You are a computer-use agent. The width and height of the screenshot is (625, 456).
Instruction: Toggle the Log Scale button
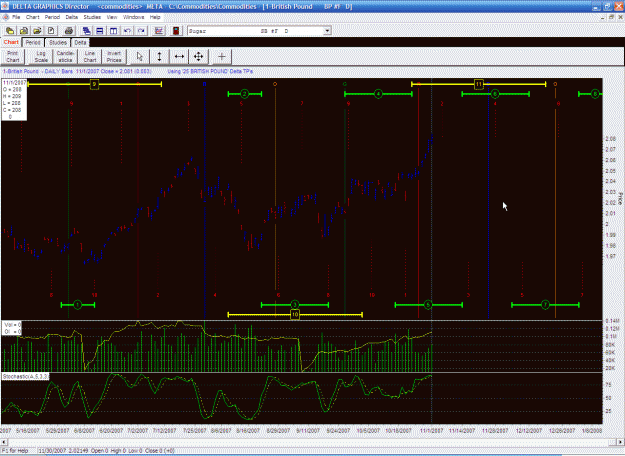coord(41,57)
